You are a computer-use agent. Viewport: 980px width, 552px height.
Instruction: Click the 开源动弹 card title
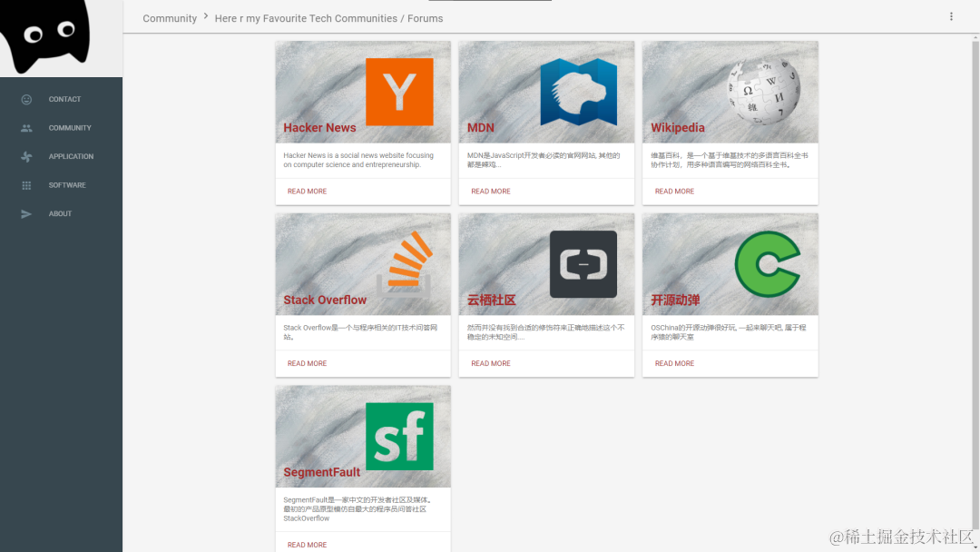675,301
